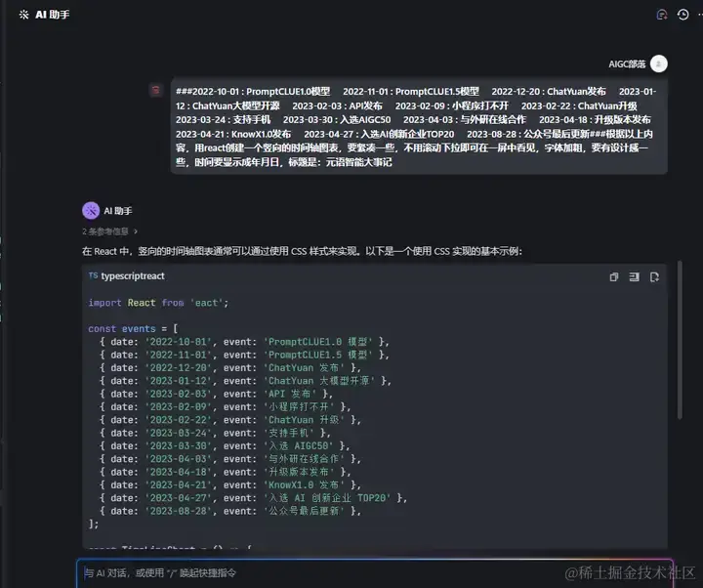The height and width of the screenshot is (588, 703).
Task: Click the AIGC部落 username label
Action: (627, 64)
